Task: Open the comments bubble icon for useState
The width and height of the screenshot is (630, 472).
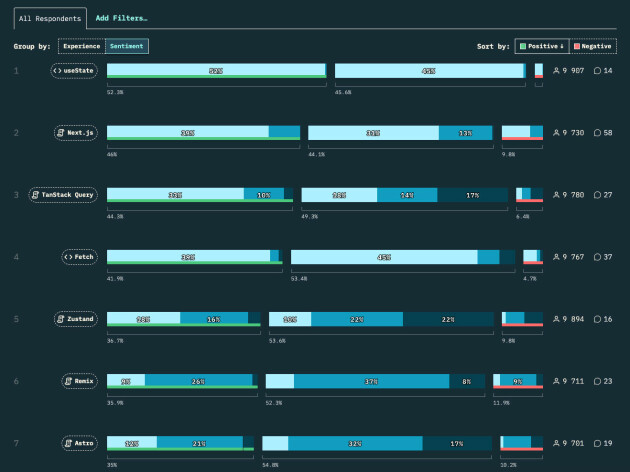Action: point(597,71)
